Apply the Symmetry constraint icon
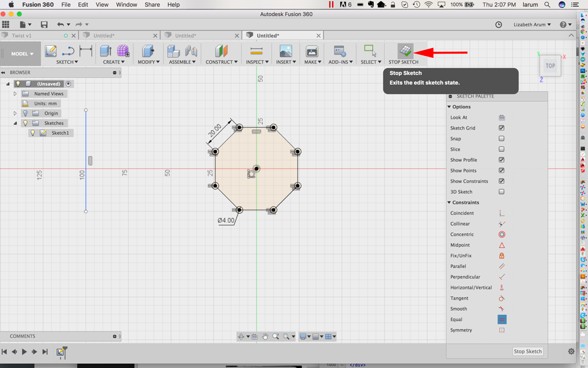This screenshot has width=588, height=368. coord(502,330)
